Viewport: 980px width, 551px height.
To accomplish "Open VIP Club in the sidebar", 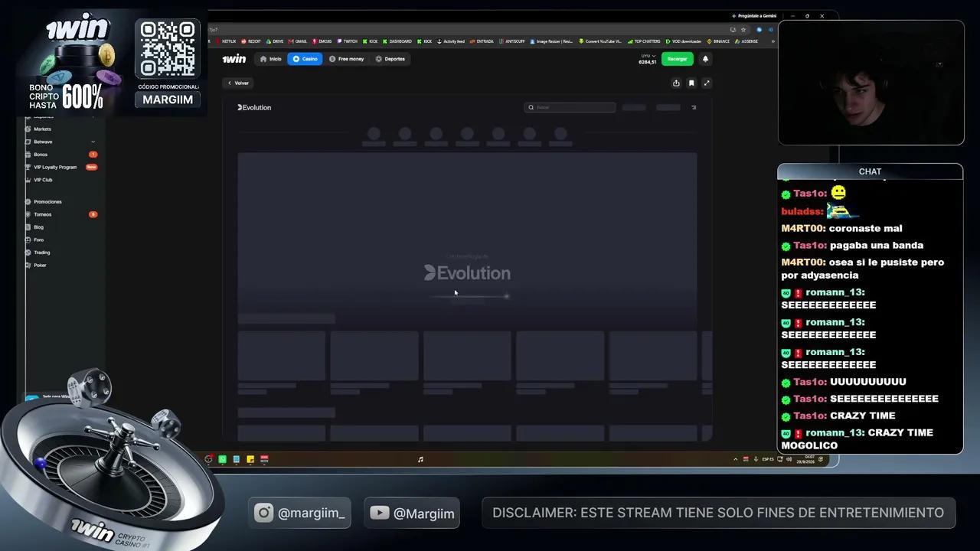I will (x=43, y=180).
